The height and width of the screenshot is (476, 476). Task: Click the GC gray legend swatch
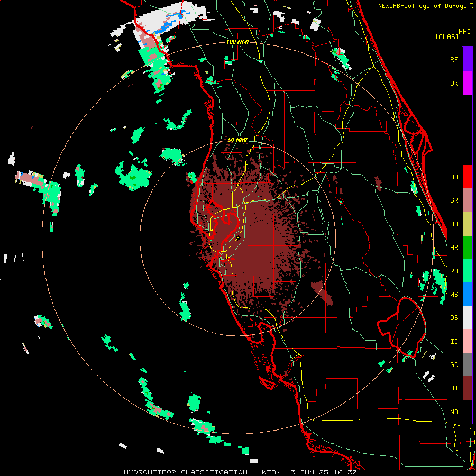click(467, 364)
